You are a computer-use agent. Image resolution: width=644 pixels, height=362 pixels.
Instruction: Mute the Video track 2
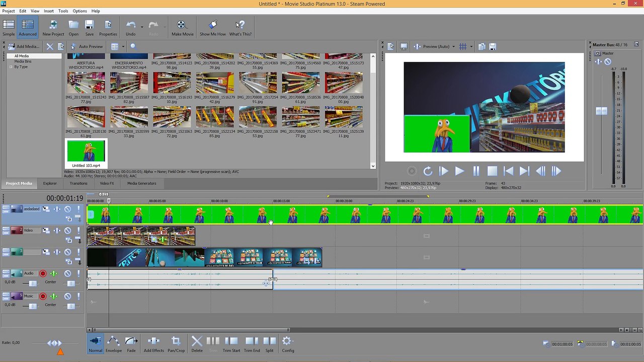click(68, 230)
